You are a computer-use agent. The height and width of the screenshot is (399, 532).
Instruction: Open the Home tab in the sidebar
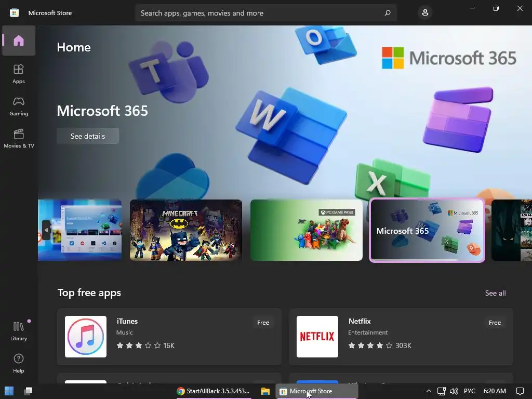pos(19,41)
